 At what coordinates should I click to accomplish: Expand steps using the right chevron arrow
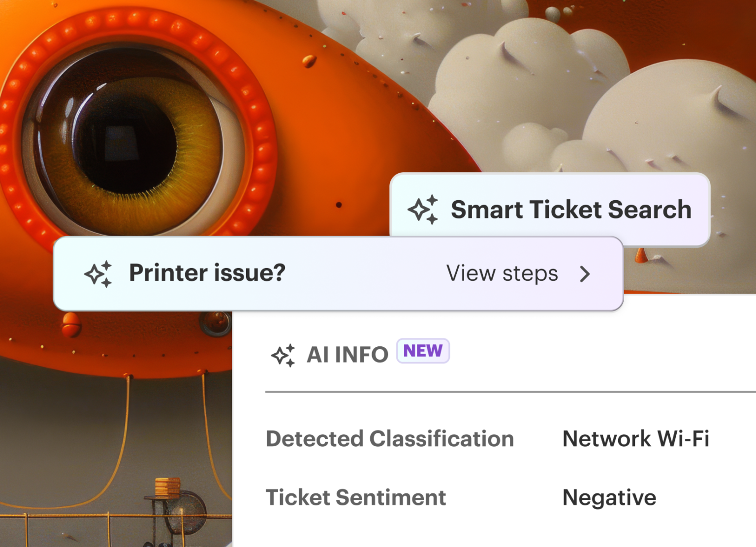click(x=585, y=274)
